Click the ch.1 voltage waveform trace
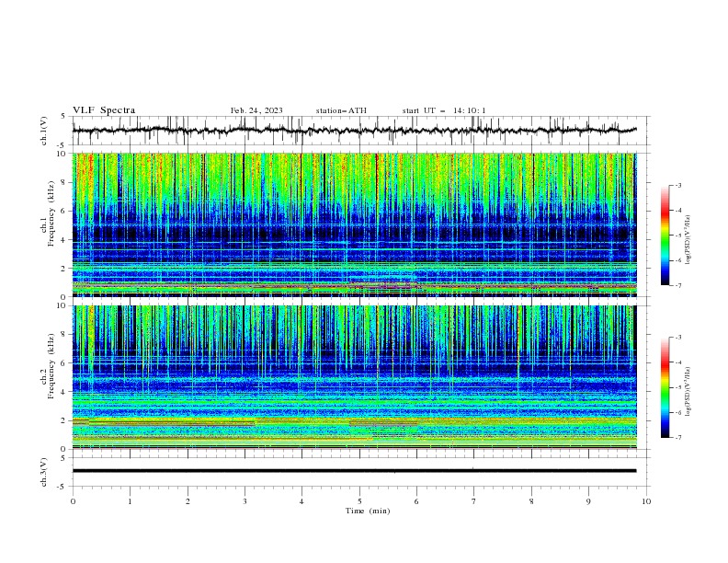 [354, 131]
